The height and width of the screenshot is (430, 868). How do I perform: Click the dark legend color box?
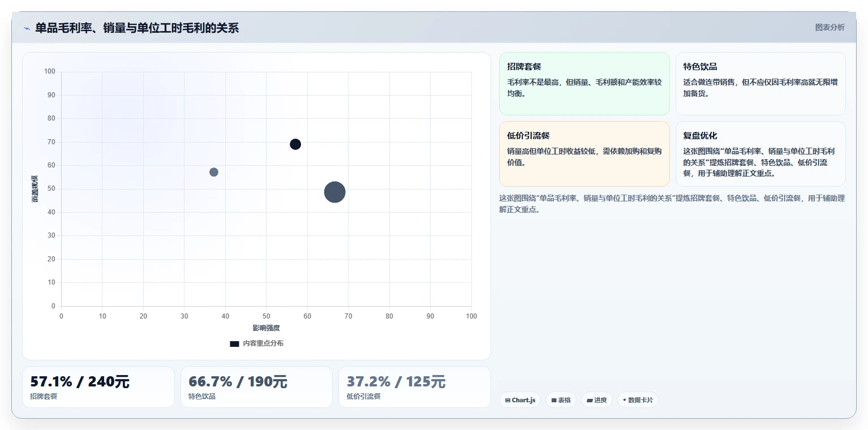coord(234,344)
